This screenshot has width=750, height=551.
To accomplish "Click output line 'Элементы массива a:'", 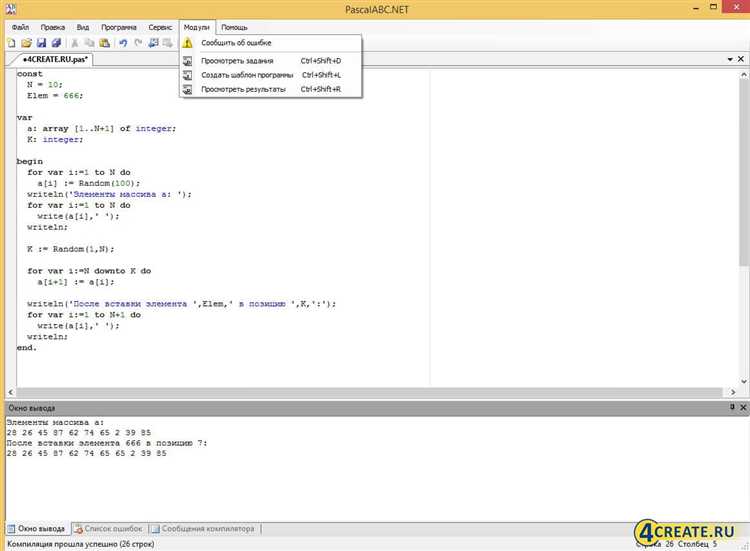I will click(x=55, y=423).
